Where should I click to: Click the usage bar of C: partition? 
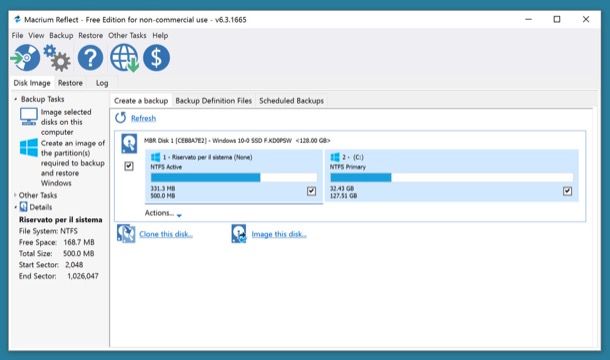pos(451,177)
